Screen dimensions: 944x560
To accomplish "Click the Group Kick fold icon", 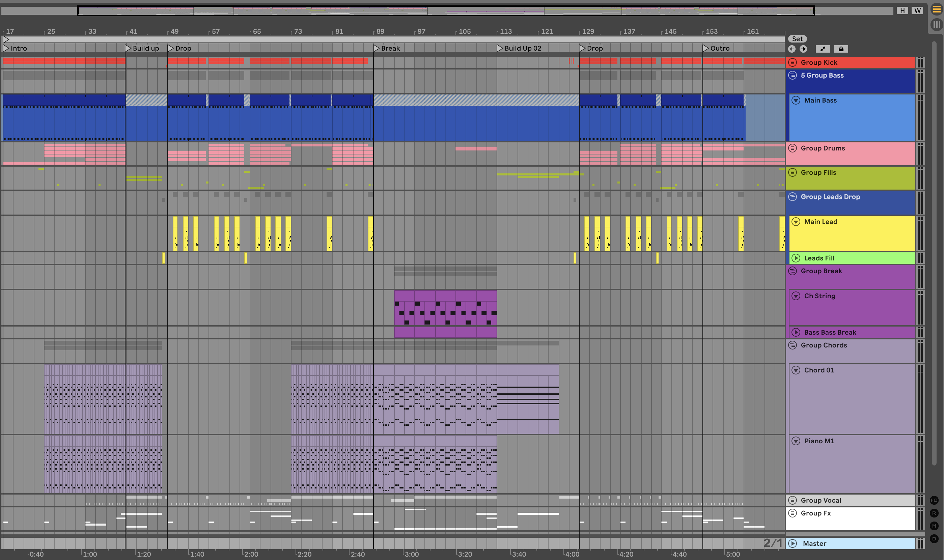I will pyautogui.click(x=793, y=63).
